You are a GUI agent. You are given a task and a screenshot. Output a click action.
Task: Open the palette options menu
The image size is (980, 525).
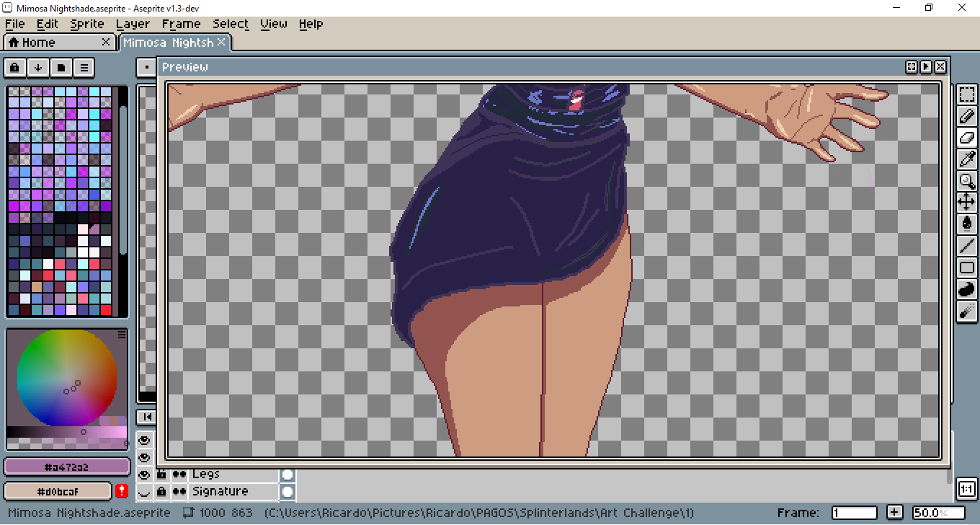click(84, 68)
